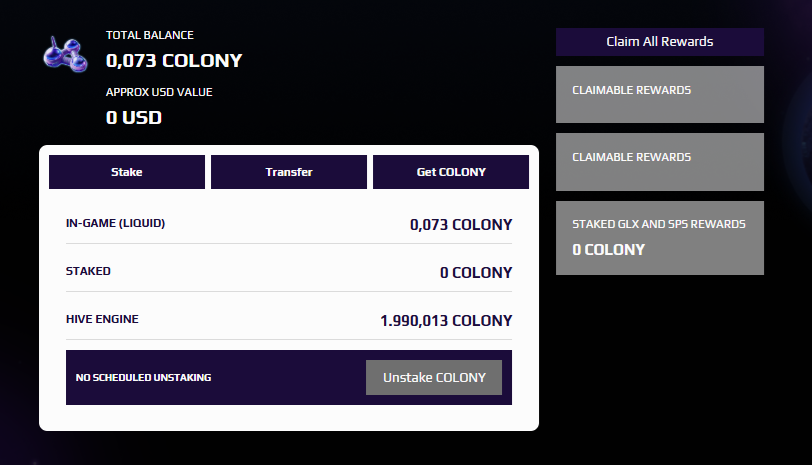
Task: Select the 1.990,013 COLONY Hive Engine amount
Action: (x=446, y=321)
